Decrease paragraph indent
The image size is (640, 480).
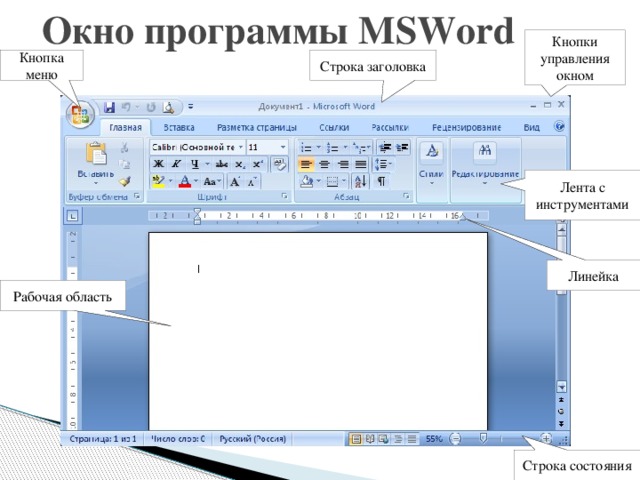(x=384, y=148)
